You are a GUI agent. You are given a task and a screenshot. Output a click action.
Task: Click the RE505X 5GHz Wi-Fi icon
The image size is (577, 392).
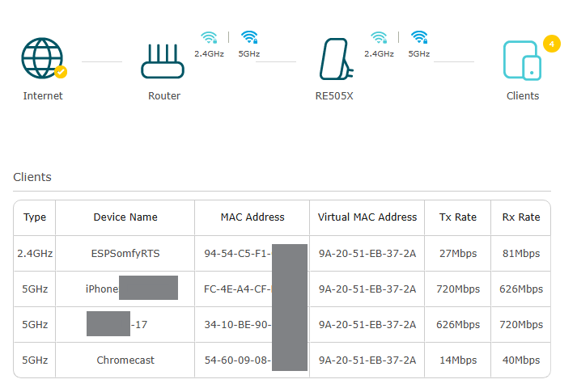[418, 37]
